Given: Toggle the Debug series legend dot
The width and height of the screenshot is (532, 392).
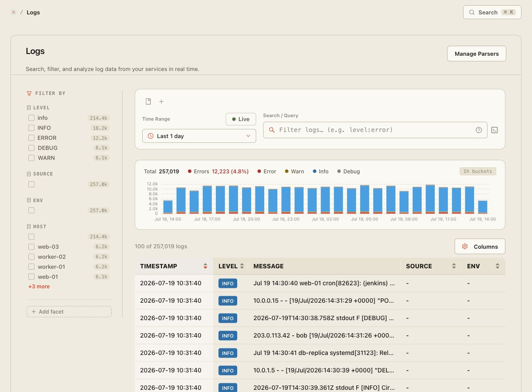Looking at the screenshot, I should point(339,172).
